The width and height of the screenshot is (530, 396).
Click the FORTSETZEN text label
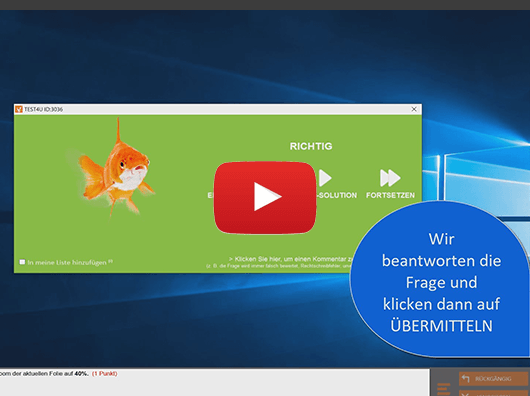click(390, 195)
